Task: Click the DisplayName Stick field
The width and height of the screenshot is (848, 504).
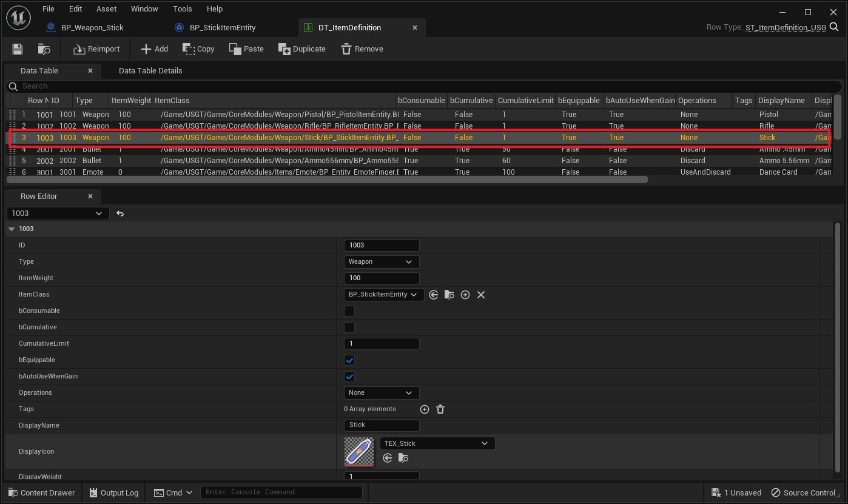Action: click(382, 425)
